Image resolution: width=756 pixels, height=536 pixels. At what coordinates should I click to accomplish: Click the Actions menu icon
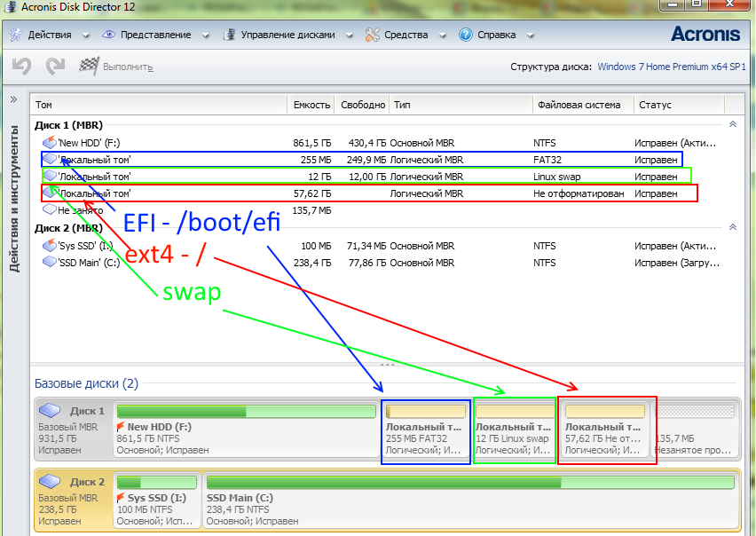(16, 35)
